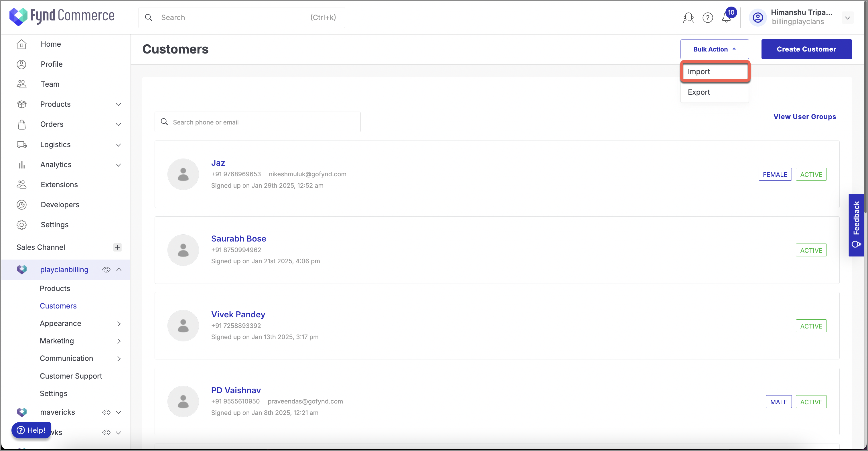Click the Team people icon

click(x=21, y=84)
